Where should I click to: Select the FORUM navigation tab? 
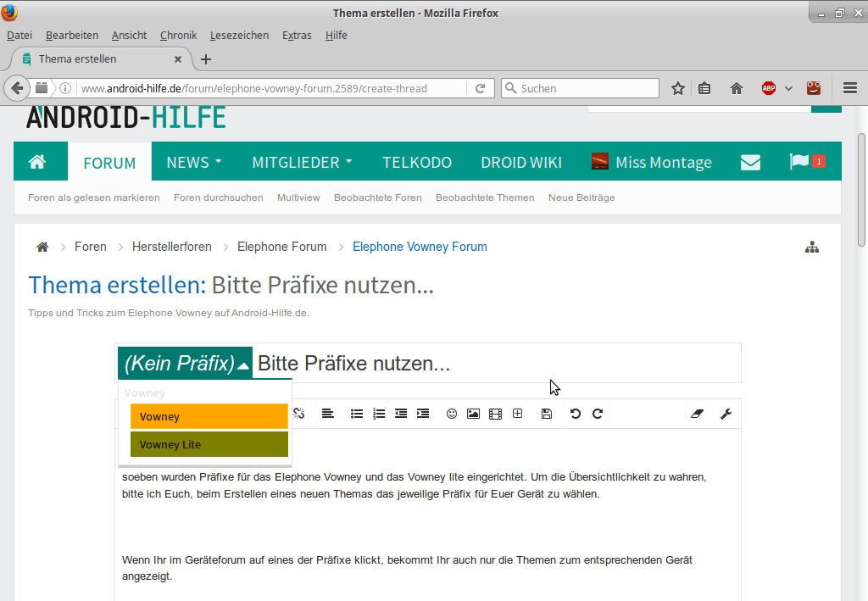pos(109,163)
